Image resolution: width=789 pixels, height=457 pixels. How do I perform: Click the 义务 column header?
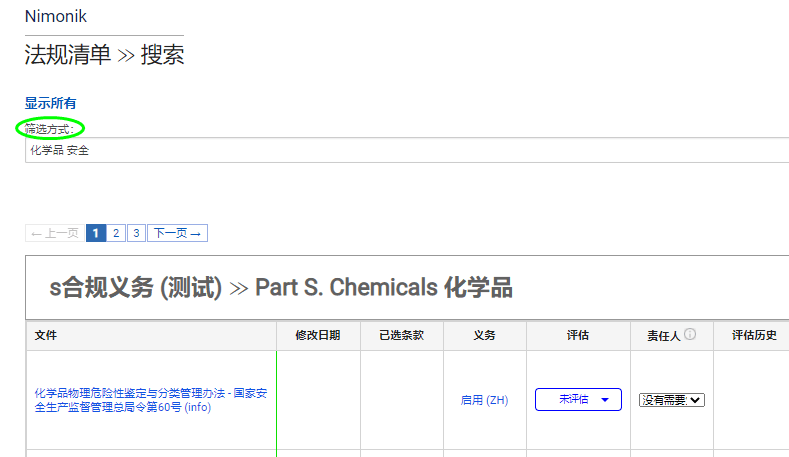484,336
